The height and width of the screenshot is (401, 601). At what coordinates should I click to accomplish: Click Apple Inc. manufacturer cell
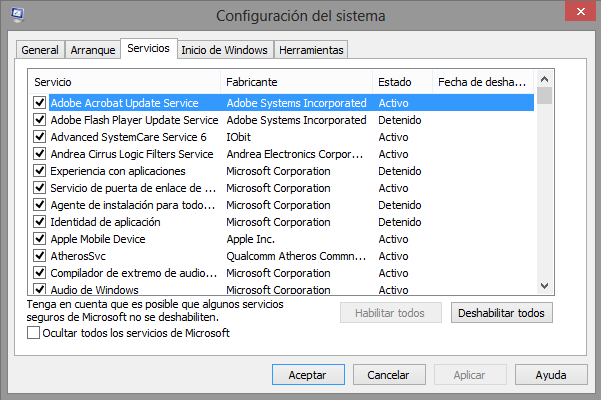click(x=251, y=239)
